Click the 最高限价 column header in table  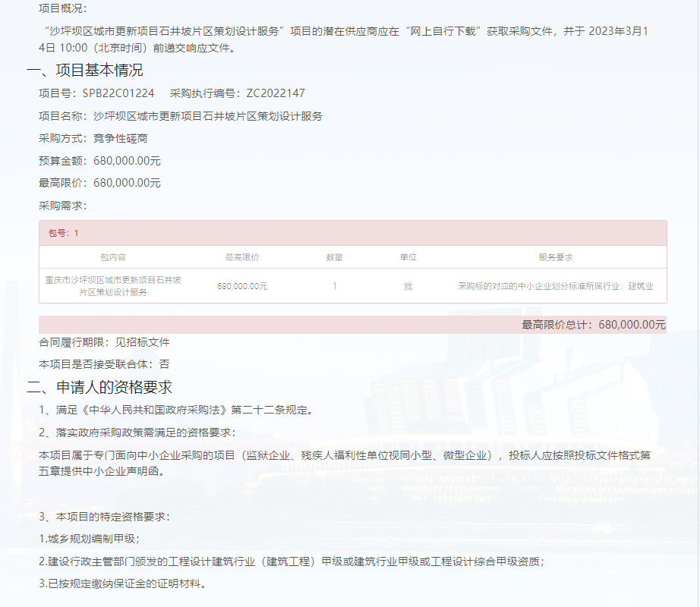click(242, 257)
